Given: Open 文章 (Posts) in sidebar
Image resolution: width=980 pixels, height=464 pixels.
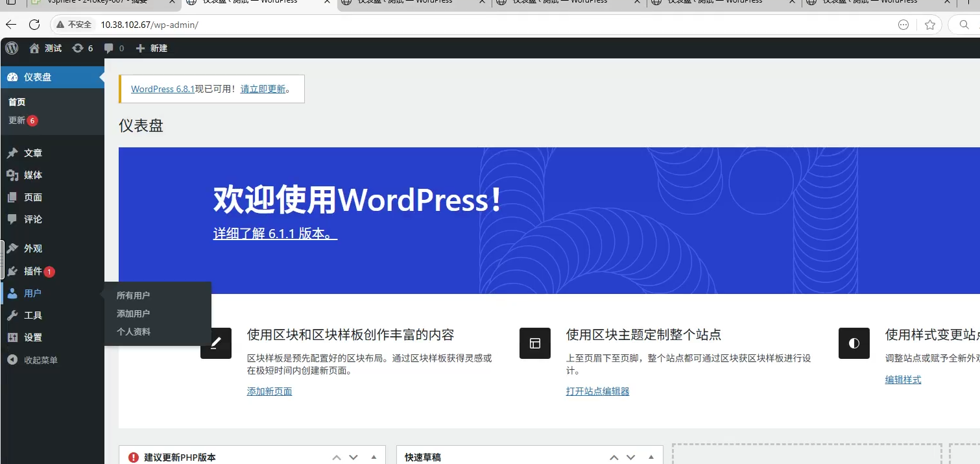Looking at the screenshot, I should (52, 153).
